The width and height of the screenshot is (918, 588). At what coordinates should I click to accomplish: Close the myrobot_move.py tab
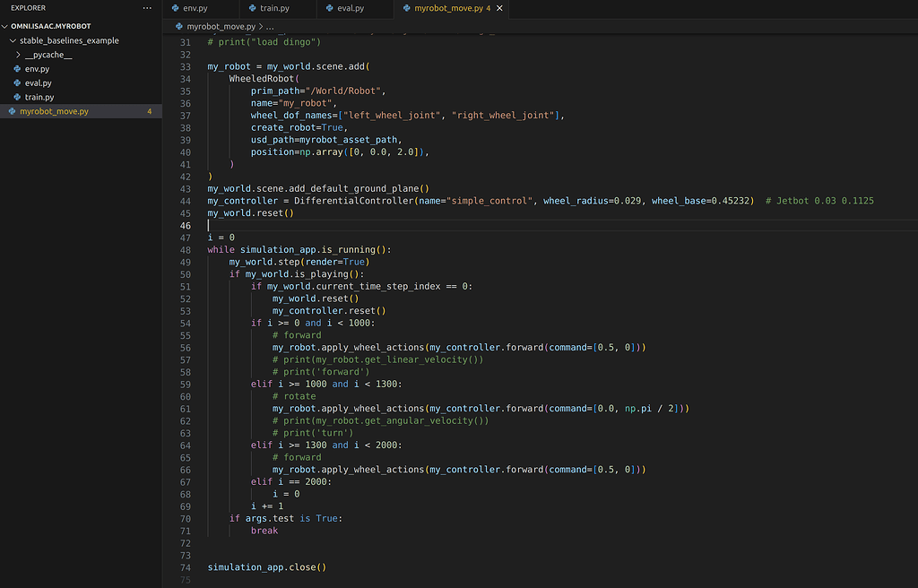[x=499, y=7]
